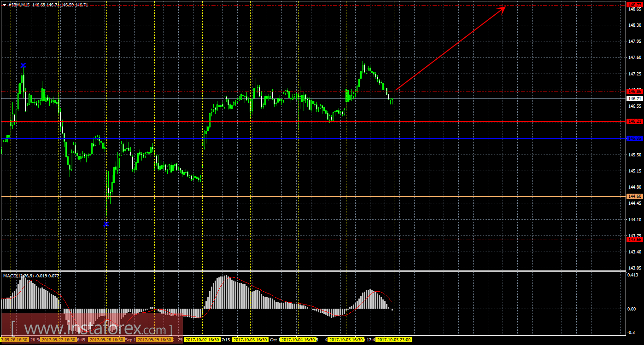Image resolution: width=644 pixels, height=345 pixels.
Task: Click the blue 145.85 level price label
Action: pyautogui.click(x=634, y=138)
